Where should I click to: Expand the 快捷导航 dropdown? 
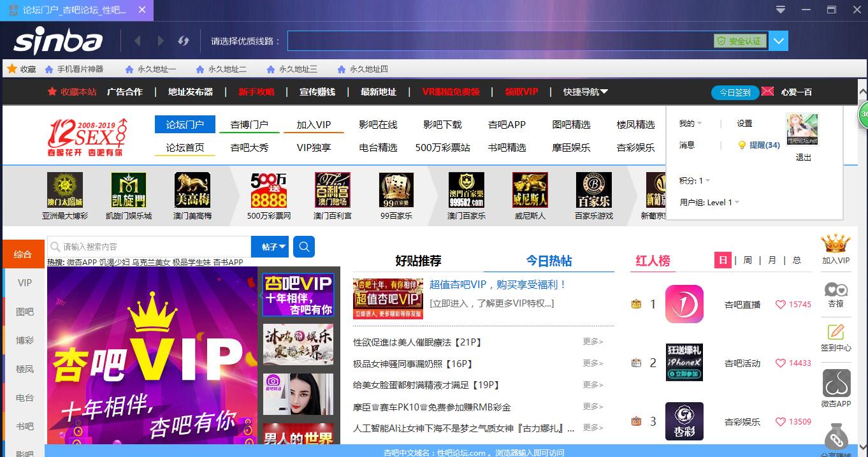coord(586,92)
